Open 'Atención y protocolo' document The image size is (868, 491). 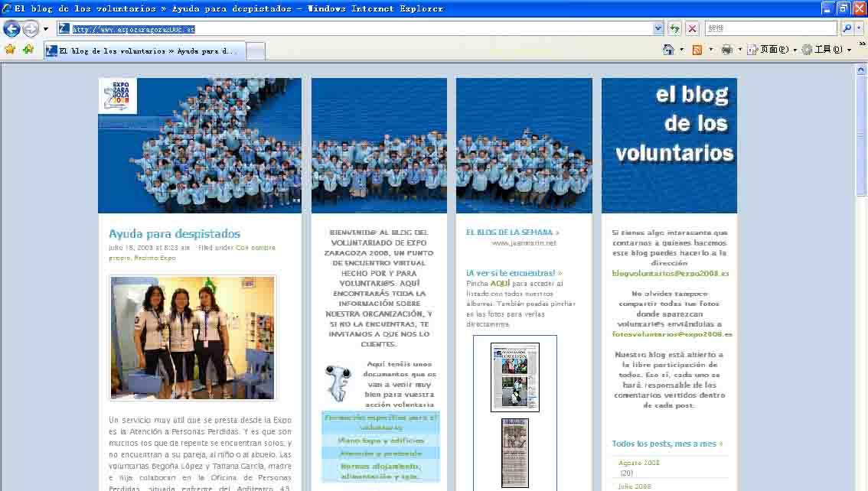381,454
